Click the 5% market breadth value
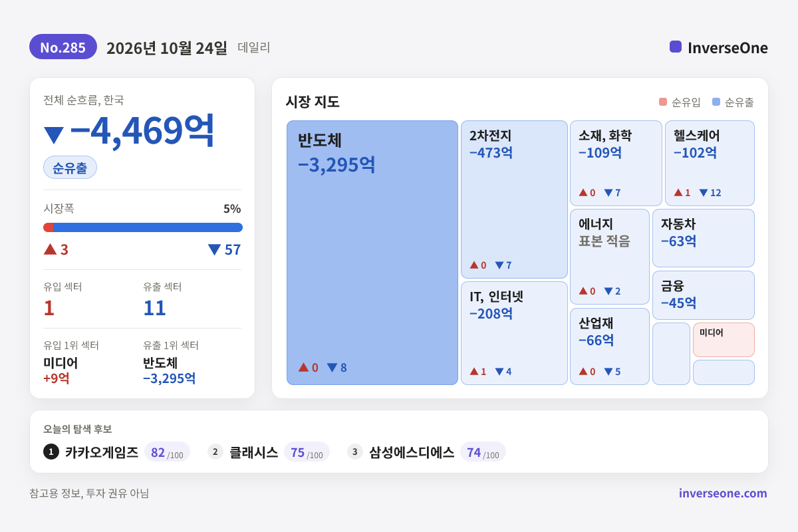Viewport: 798px width, 532px height. pyautogui.click(x=232, y=208)
